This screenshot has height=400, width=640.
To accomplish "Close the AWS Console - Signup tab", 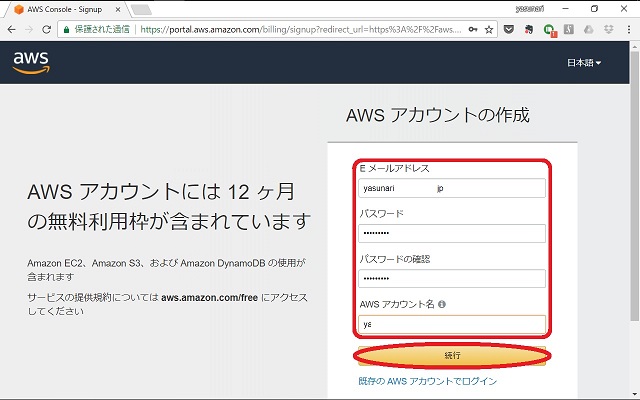I will click(x=118, y=9).
